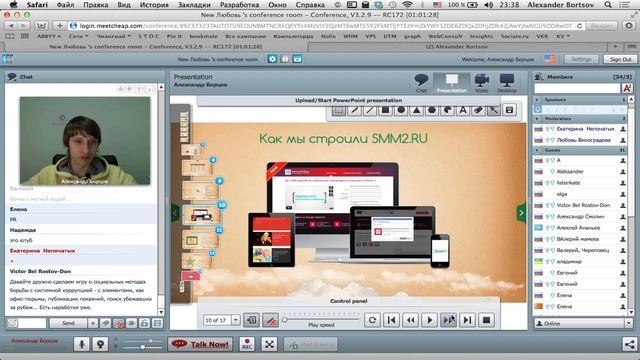Stop the presentation playback
The image size is (640, 360).
[486, 320]
